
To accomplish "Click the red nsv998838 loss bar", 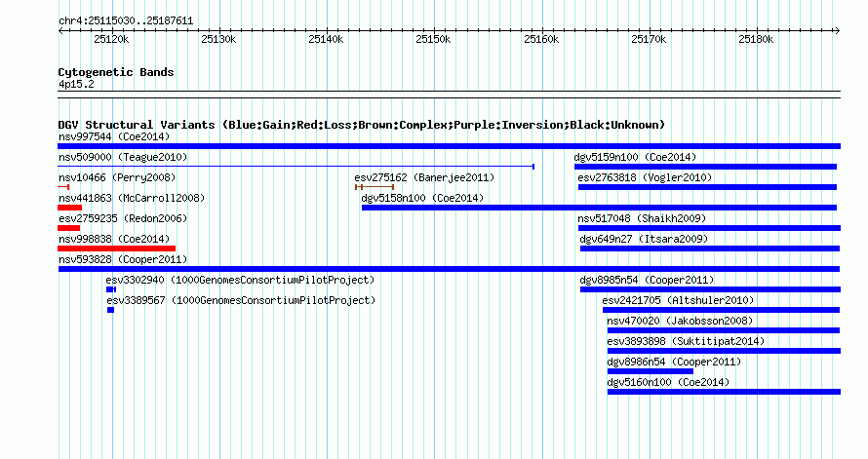I will click(116, 249).
